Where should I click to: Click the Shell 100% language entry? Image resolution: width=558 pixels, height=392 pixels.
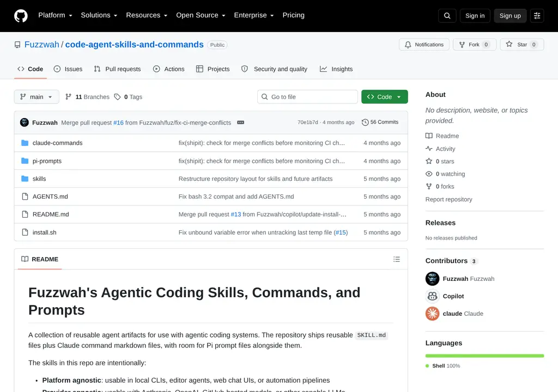pyautogui.click(x=442, y=366)
